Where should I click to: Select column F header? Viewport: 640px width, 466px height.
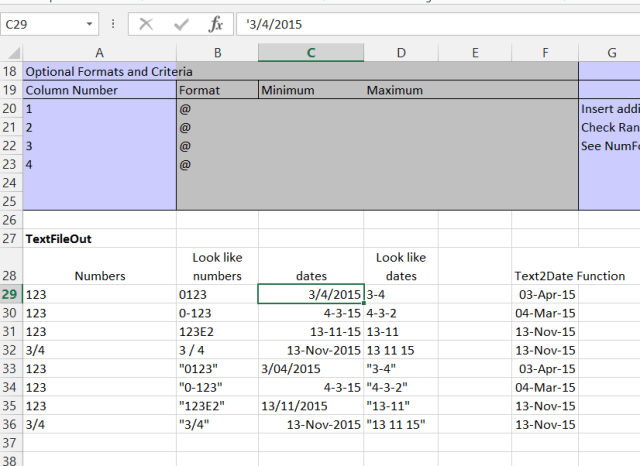545,53
